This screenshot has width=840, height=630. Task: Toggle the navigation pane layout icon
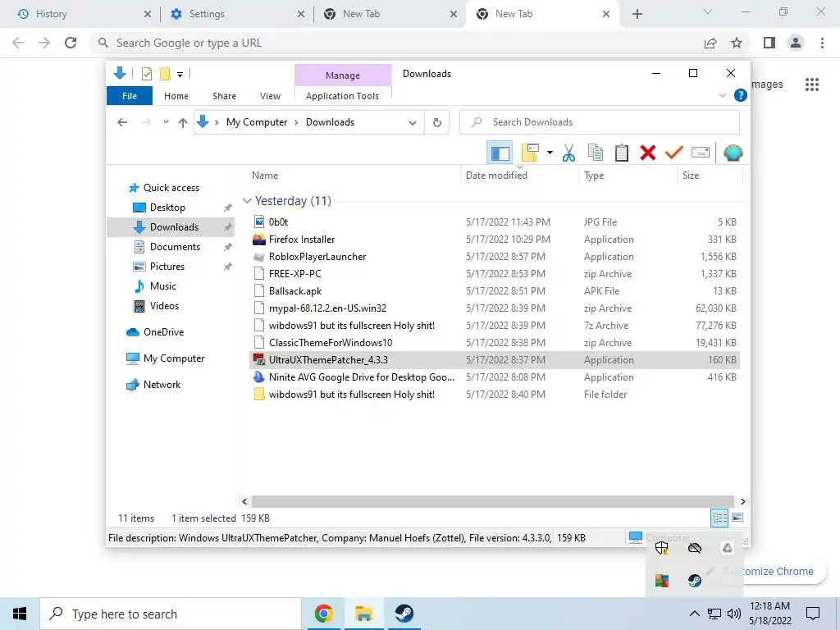[x=500, y=153]
